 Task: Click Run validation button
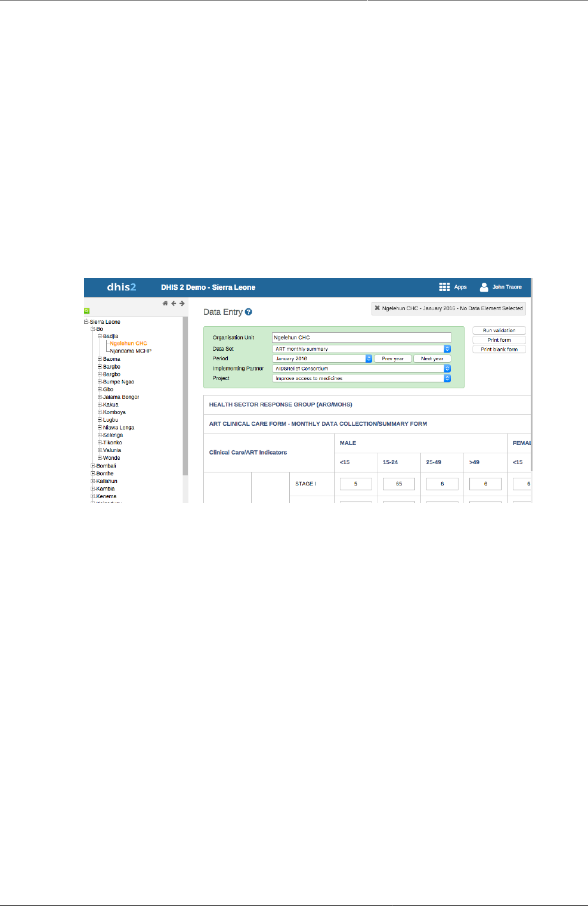(499, 330)
